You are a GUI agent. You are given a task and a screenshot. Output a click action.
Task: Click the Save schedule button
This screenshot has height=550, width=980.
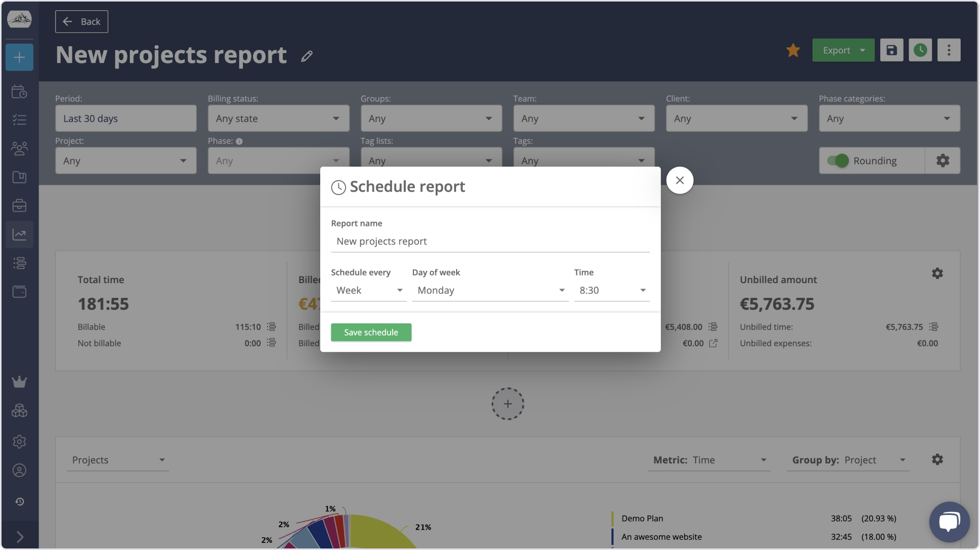point(371,332)
